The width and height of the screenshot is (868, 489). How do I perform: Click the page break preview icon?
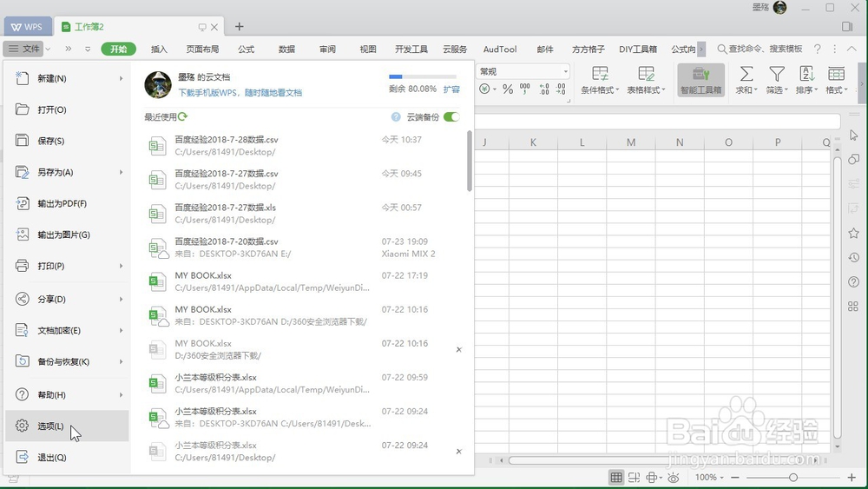click(635, 478)
